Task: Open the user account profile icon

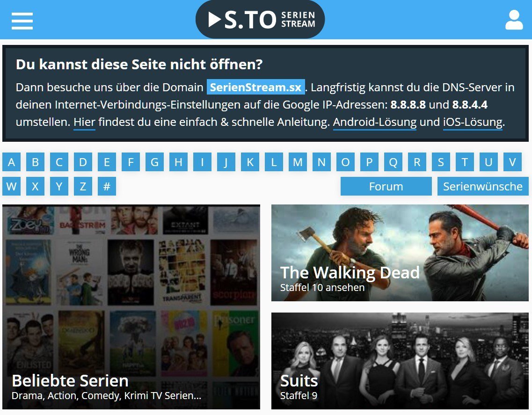Action: point(514,20)
